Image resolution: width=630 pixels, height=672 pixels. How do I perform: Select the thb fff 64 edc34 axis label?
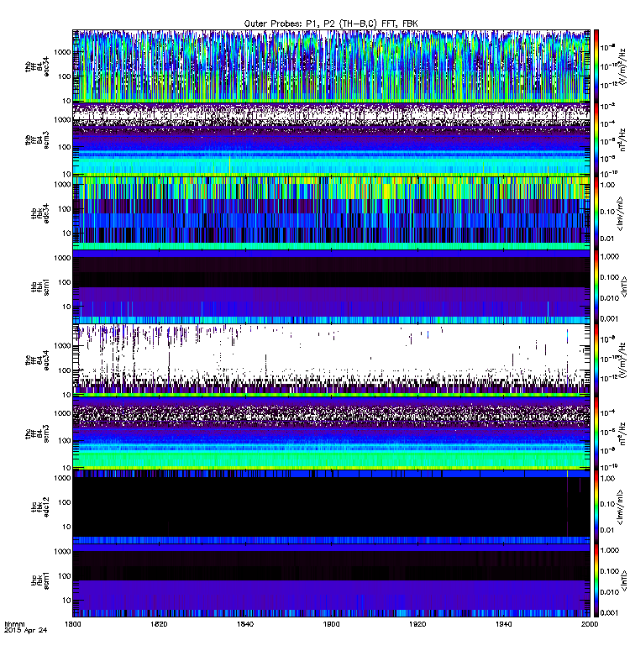coord(37,67)
